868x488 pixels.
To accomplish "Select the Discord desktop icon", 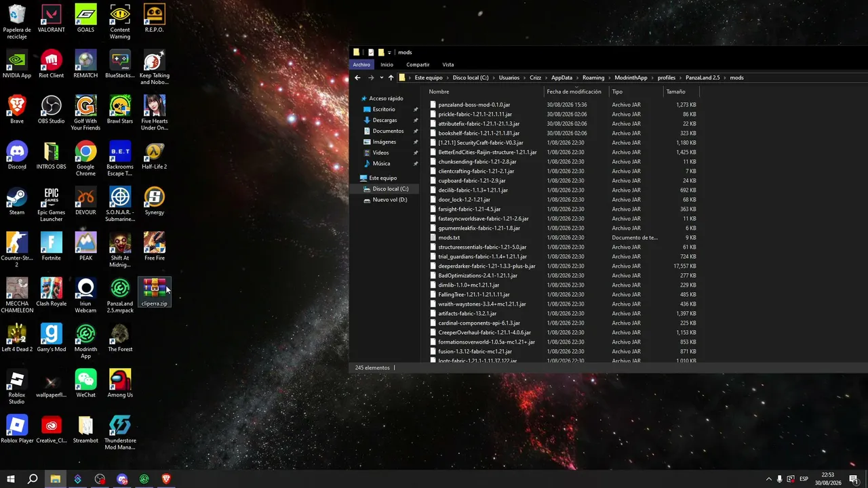I will (17, 155).
